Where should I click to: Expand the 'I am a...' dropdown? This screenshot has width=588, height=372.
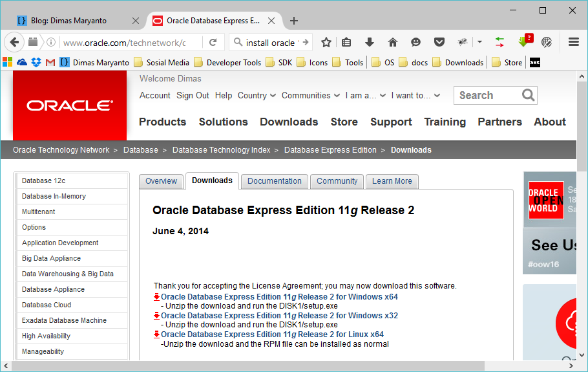coord(366,96)
